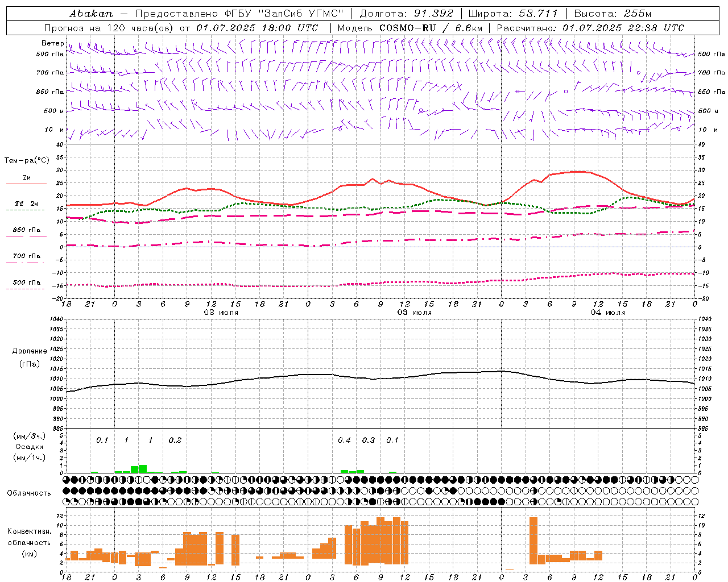Click the Td 2м dew point legend entry
This screenshot has height=582, width=728.
tap(26, 203)
